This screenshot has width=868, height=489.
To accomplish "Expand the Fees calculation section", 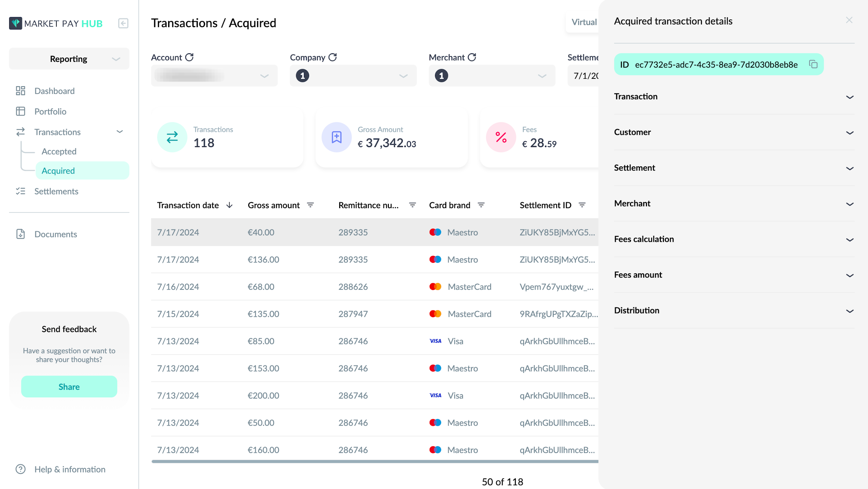I will pos(734,239).
